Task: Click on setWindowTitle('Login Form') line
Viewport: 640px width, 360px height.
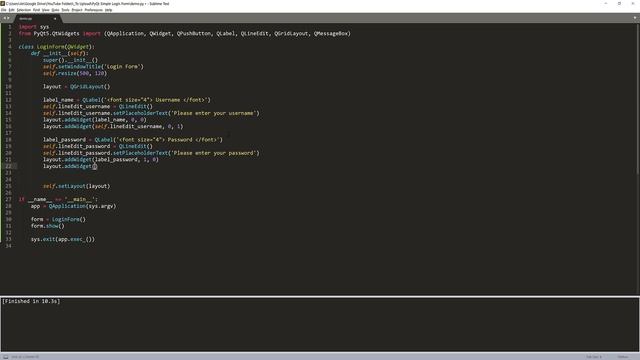Action: pyautogui.click(x=93, y=67)
